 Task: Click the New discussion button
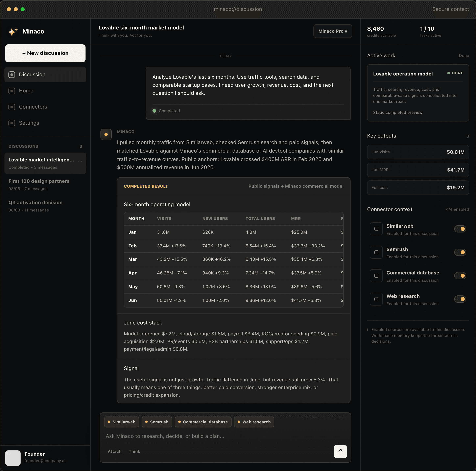point(45,53)
